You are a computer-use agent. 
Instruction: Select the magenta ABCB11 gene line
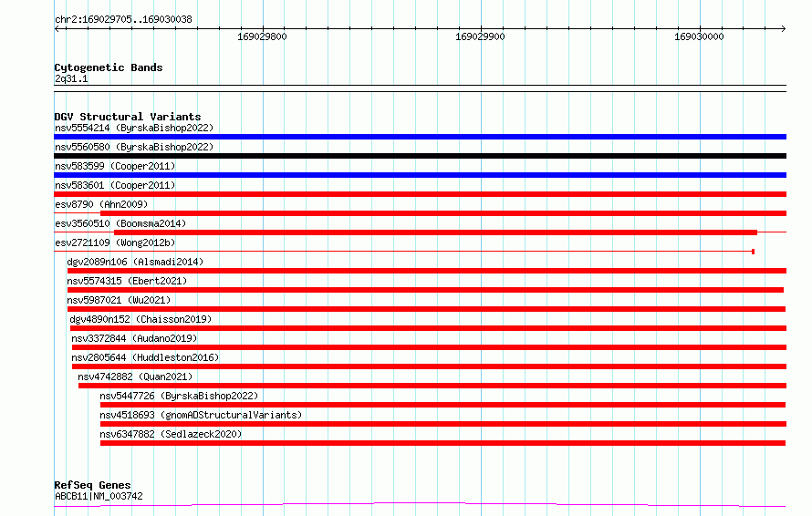tap(420, 504)
